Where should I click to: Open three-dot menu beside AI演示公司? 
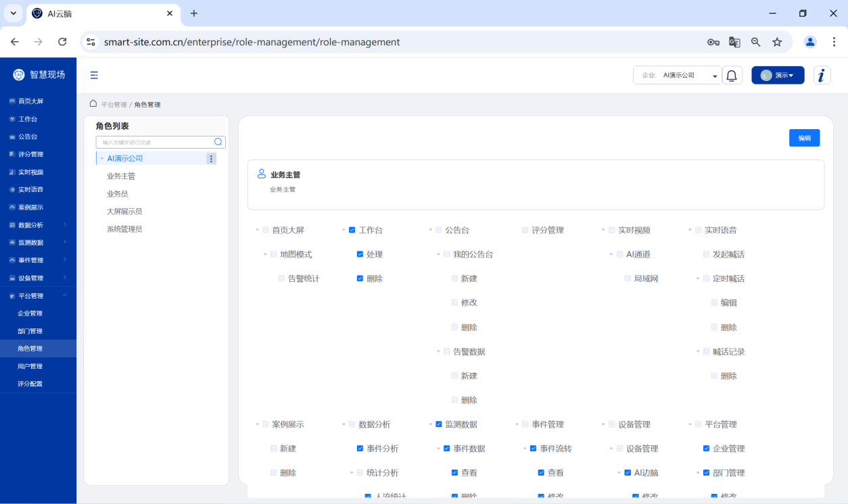tap(211, 159)
